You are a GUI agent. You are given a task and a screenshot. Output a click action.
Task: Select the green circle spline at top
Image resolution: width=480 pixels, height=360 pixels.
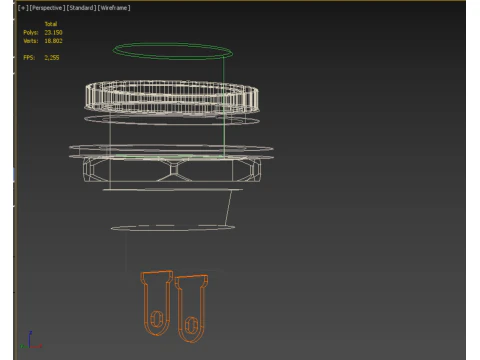coord(173,51)
